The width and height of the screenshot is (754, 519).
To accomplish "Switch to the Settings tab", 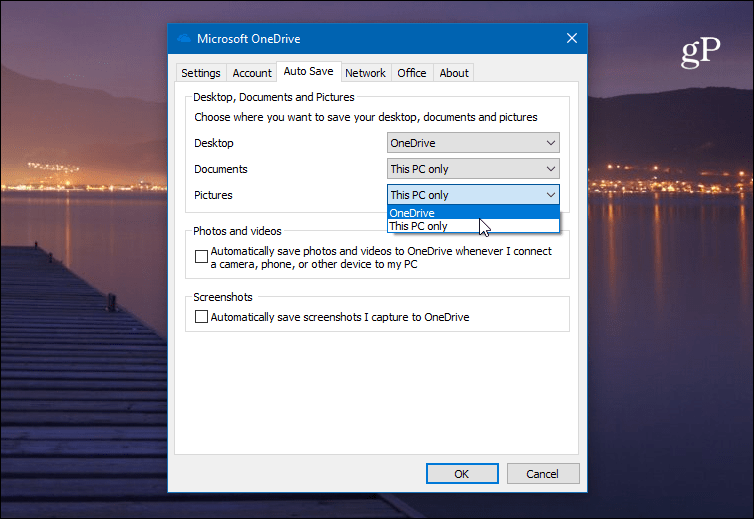I will point(201,73).
